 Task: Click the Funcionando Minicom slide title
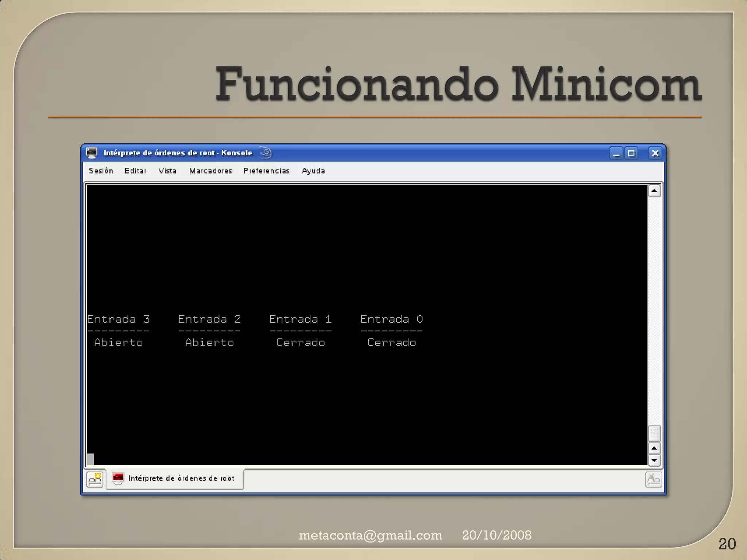point(458,84)
